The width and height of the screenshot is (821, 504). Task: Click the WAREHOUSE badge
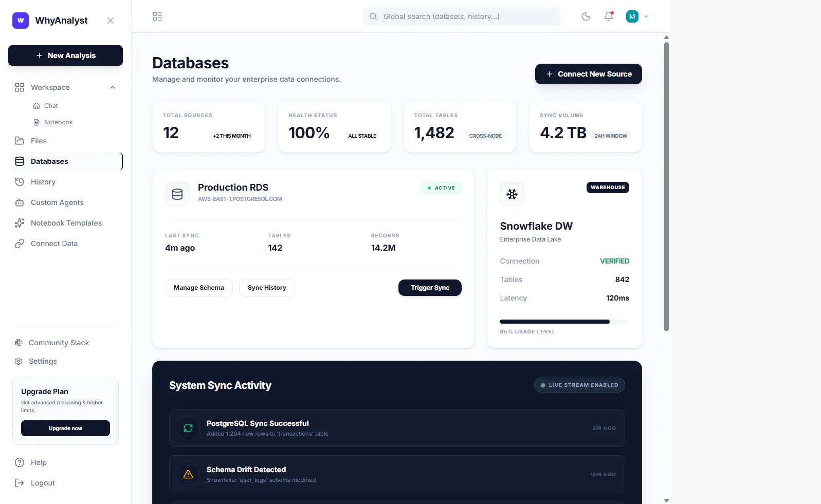608,188
